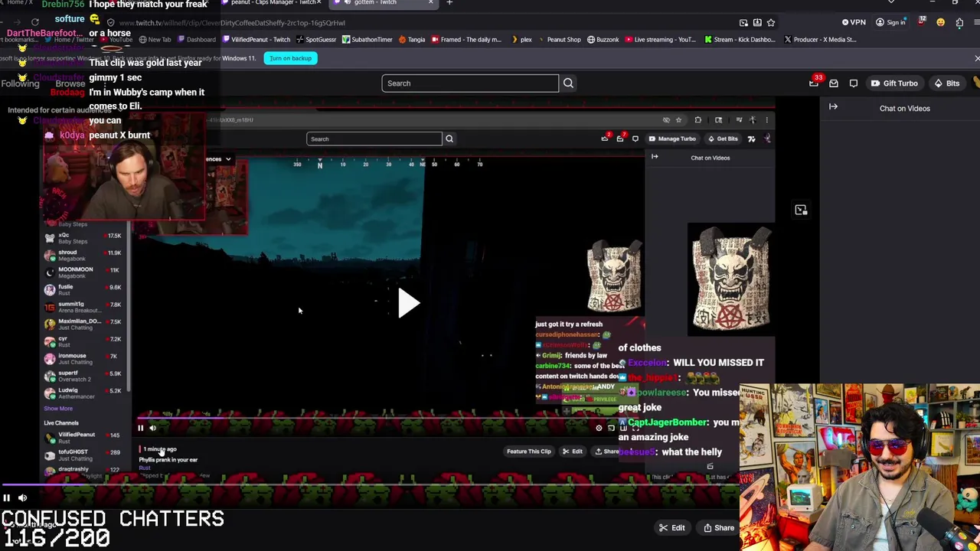Click the Rust game link below clip
Screen dimensions: 980x551
tap(145, 468)
